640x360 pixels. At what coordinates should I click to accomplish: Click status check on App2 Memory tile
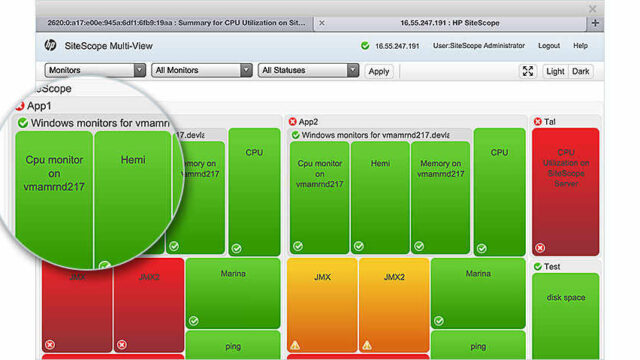tap(419, 246)
